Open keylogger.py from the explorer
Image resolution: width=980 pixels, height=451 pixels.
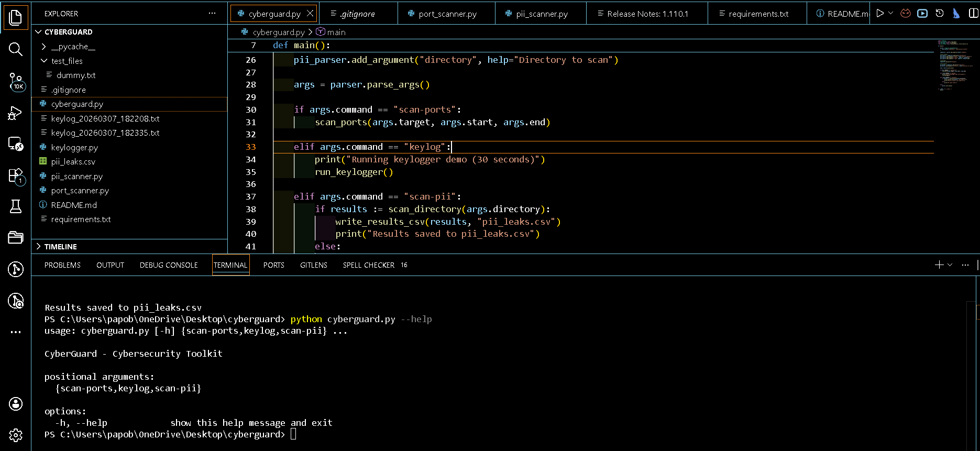74,148
